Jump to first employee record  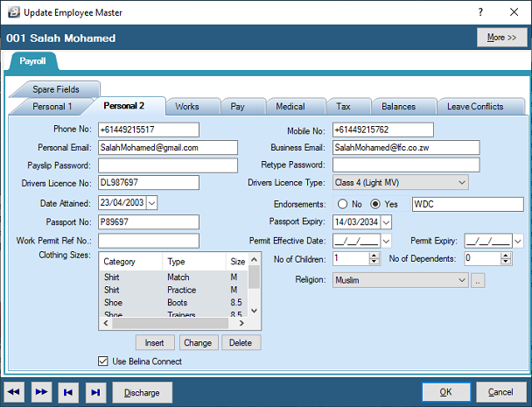coord(68,392)
